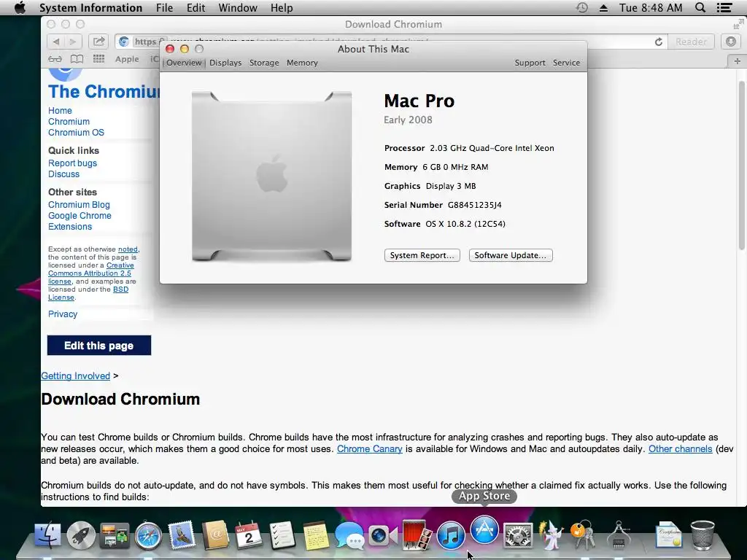The image size is (747, 560).
Task: Click the Software Update button
Action: (x=511, y=255)
